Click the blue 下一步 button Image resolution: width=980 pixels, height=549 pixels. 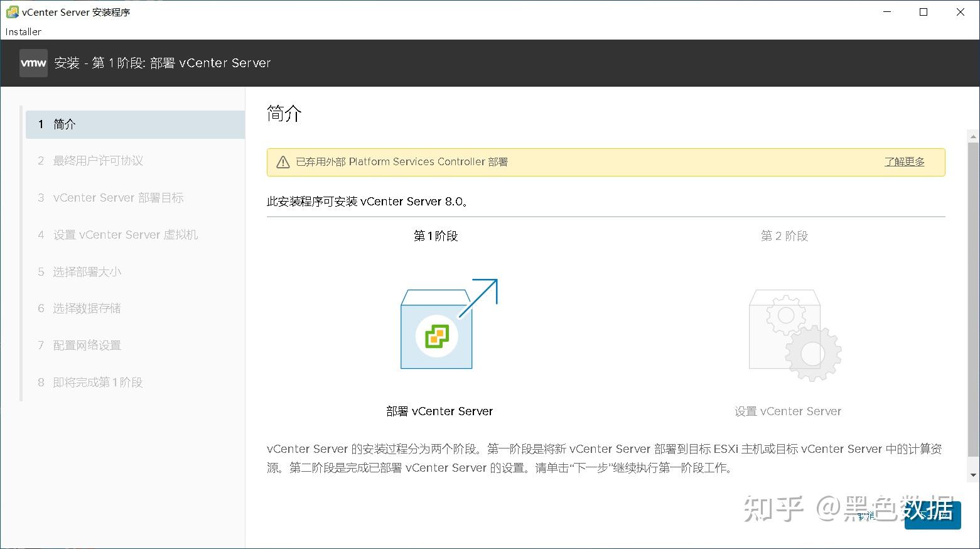tap(933, 515)
